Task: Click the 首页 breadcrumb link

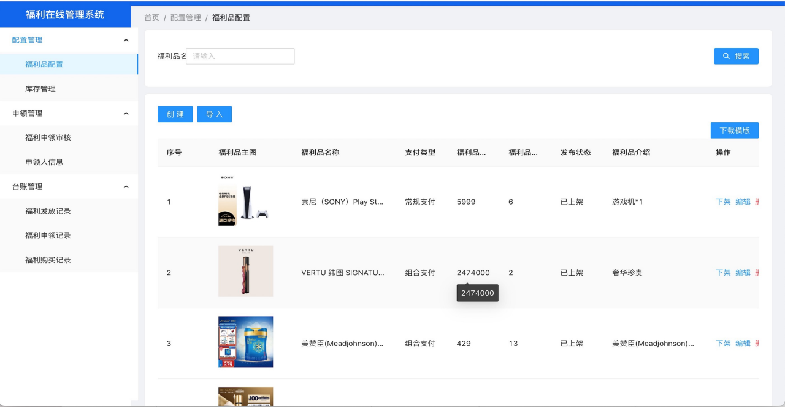Action: pyautogui.click(x=151, y=18)
